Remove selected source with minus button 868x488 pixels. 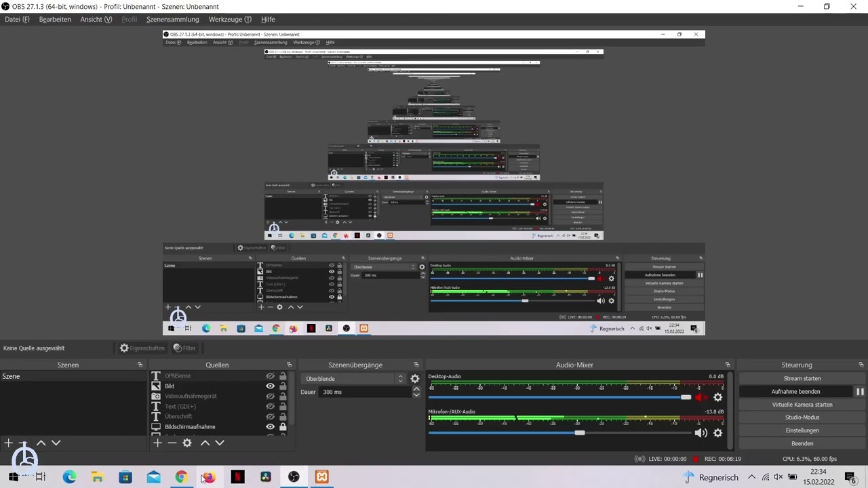172,443
